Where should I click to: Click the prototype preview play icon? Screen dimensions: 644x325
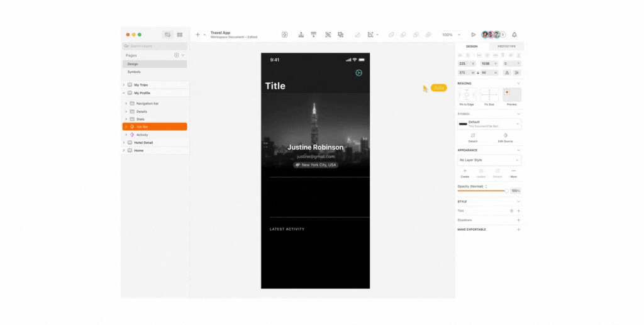click(473, 35)
